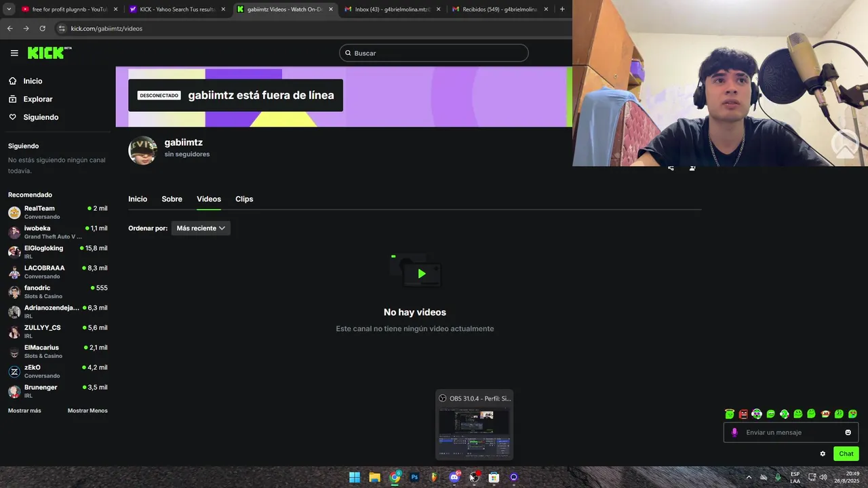This screenshot has width=868, height=488.
Task: Open recommended channel zEkO
Action: [x=58, y=371]
